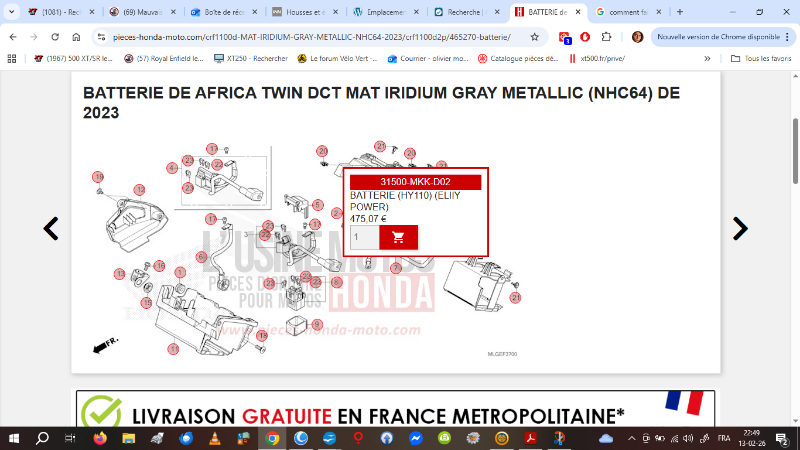800x450 pixels.
Task: Open the red circular extension icon
Action: click(585, 37)
